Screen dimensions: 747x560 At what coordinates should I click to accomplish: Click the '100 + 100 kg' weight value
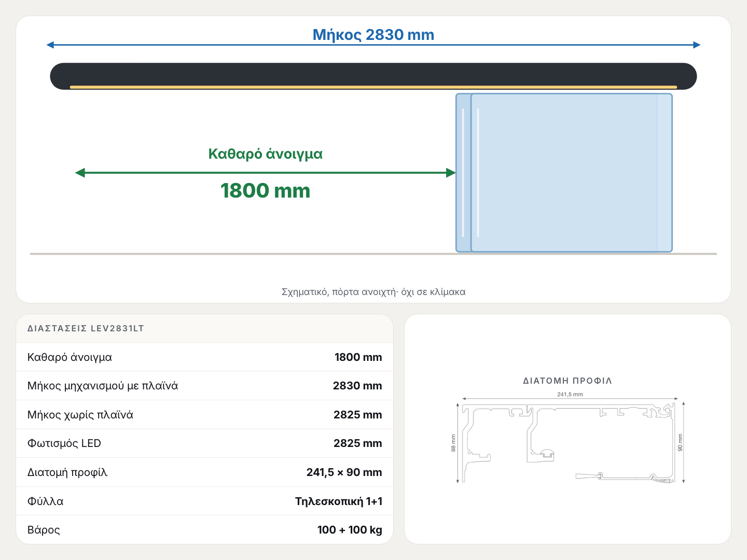[x=350, y=530]
